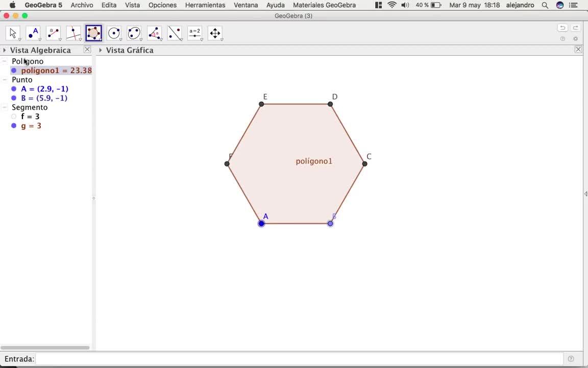Collapse the Punto group

[5, 80]
